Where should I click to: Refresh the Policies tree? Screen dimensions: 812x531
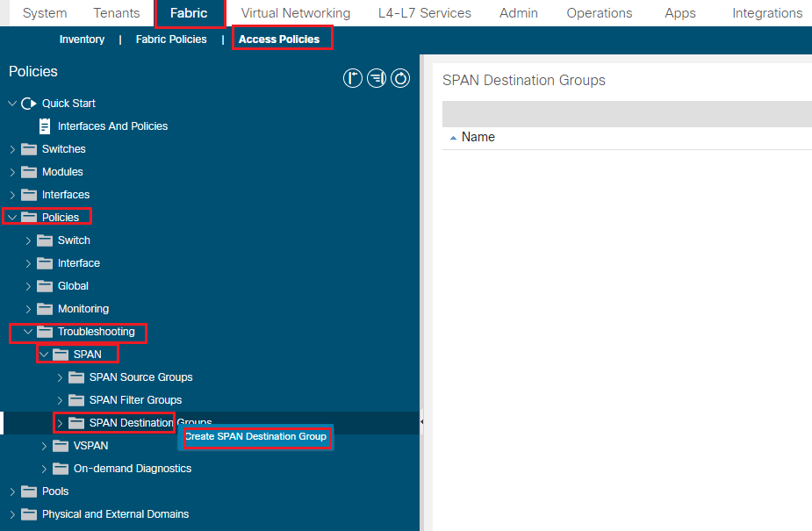[x=400, y=78]
